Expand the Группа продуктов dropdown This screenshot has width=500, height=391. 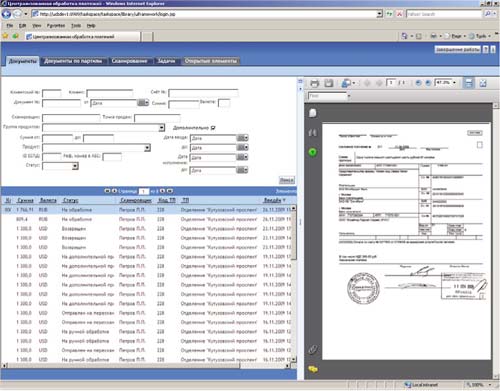click(x=162, y=128)
